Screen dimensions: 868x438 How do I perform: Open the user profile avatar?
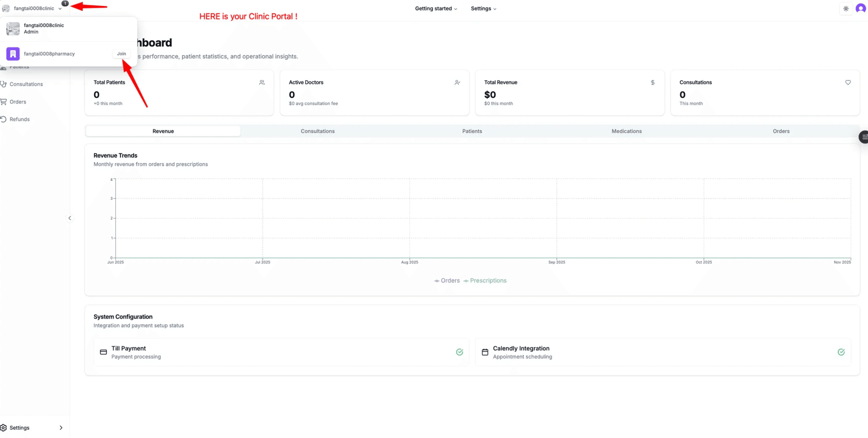click(x=861, y=8)
